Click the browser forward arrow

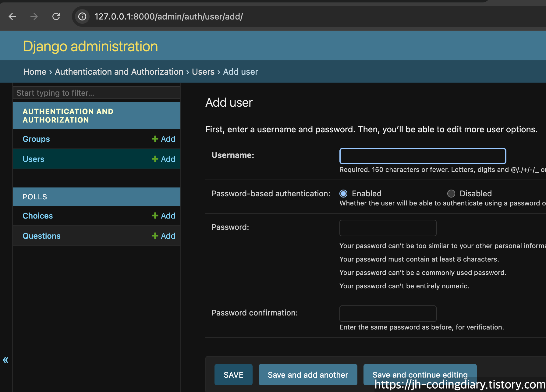point(34,16)
